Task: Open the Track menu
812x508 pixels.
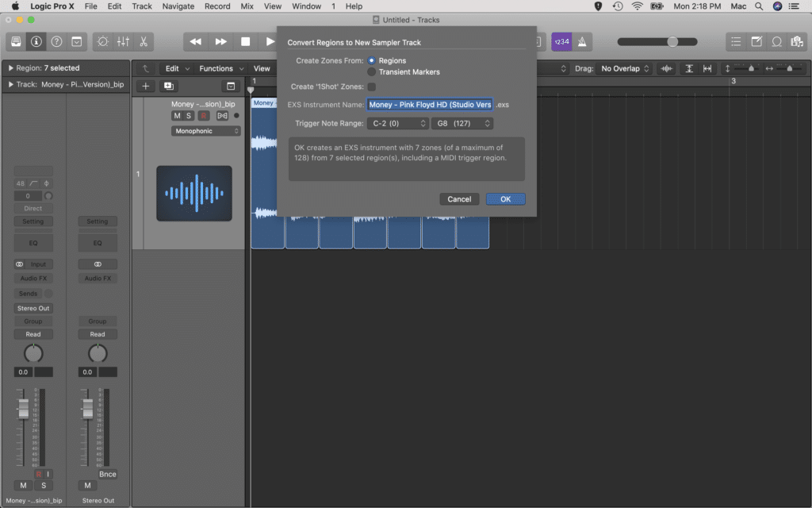Action: point(141,6)
